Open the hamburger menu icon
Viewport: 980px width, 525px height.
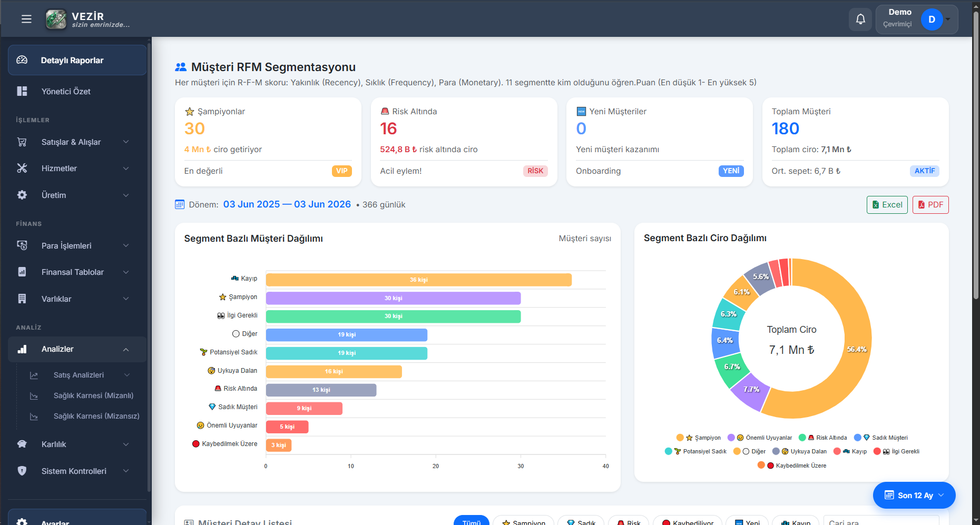point(26,19)
